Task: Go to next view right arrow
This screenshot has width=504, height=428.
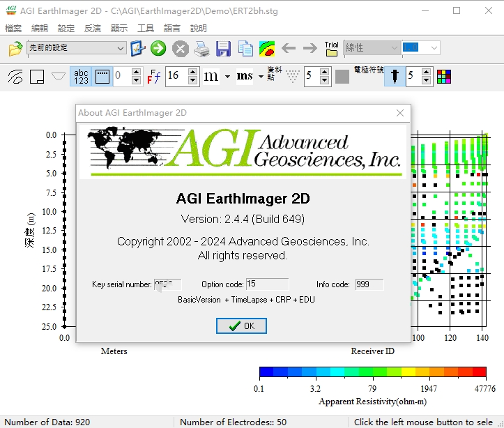Action: coord(310,49)
